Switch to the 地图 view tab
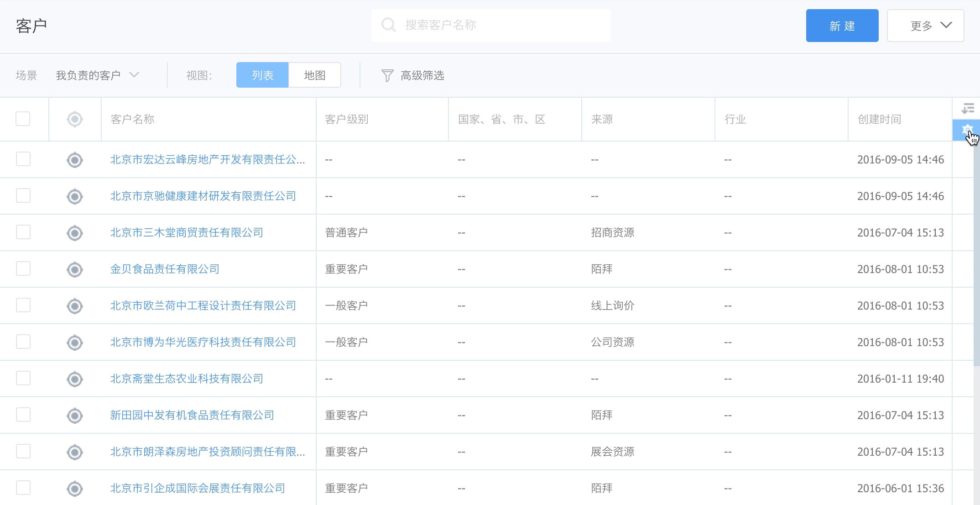 315,75
